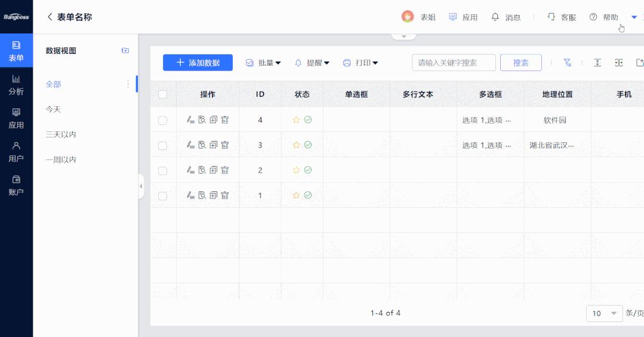Image resolution: width=644 pixels, height=337 pixels.
Task: Click the 状态 column header
Action: (302, 94)
